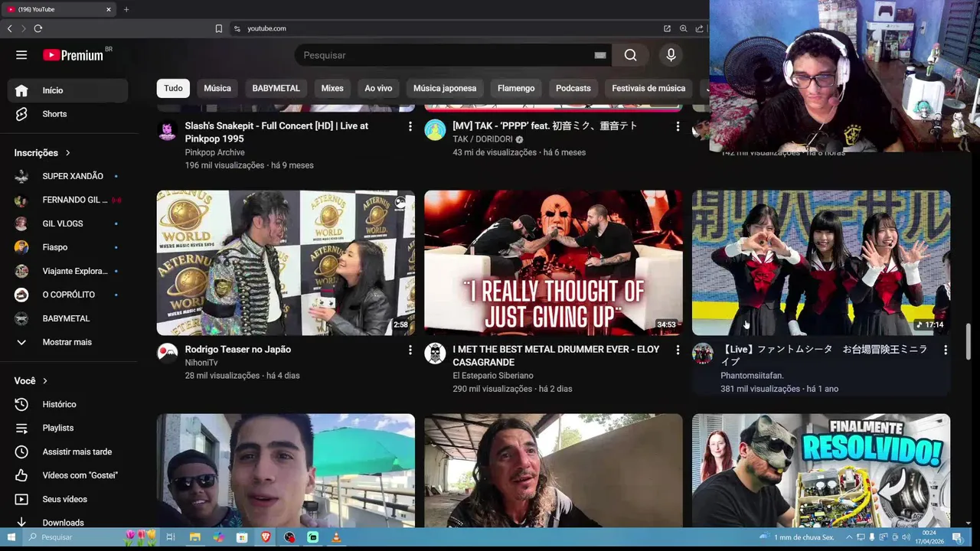The image size is (980, 551).
Task: Select the Flamengo filter chip
Action: click(516, 88)
